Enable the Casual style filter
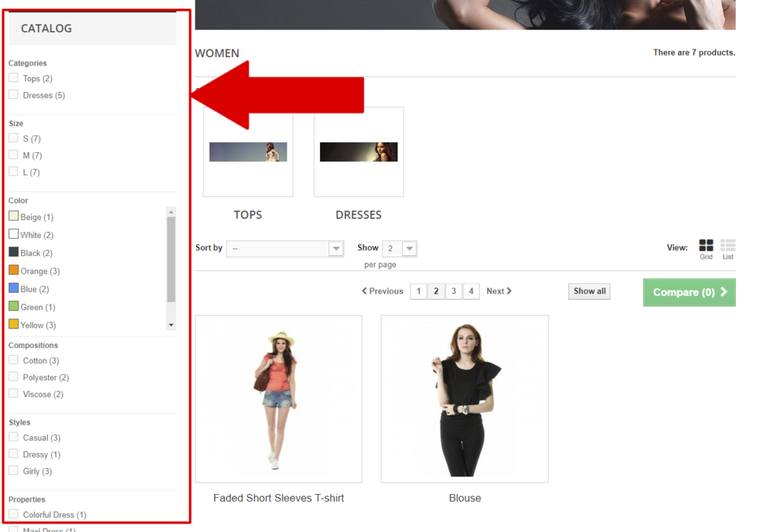773x532 pixels. pyautogui.click(x=13, y=438)
